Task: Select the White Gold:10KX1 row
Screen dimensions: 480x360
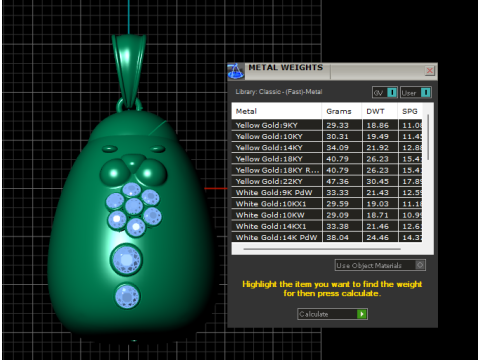Action: pos(327,204)
